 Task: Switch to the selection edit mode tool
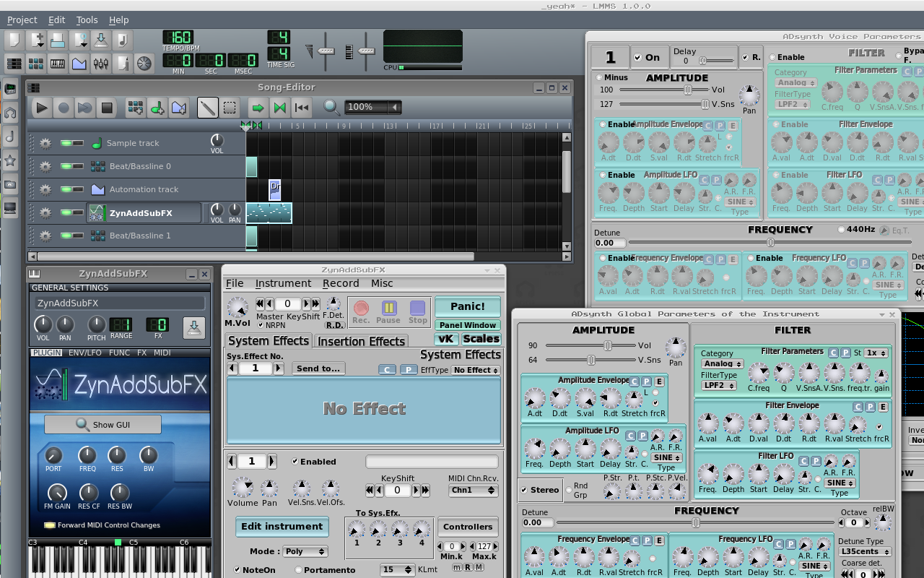[x=230, y=107]
